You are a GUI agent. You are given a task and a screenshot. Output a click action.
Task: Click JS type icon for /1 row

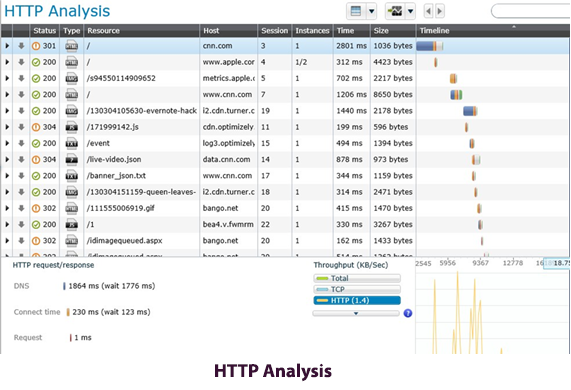[x=71, y=225]
